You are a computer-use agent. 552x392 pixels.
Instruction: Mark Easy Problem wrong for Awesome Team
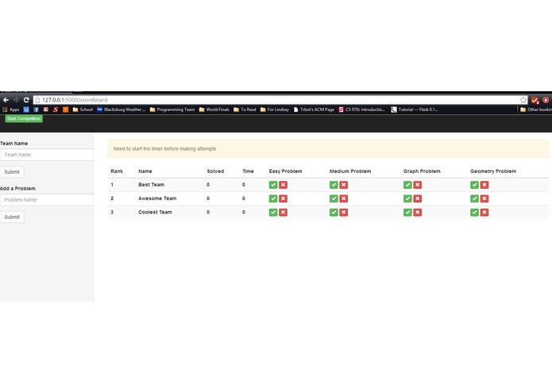(283, 198)
